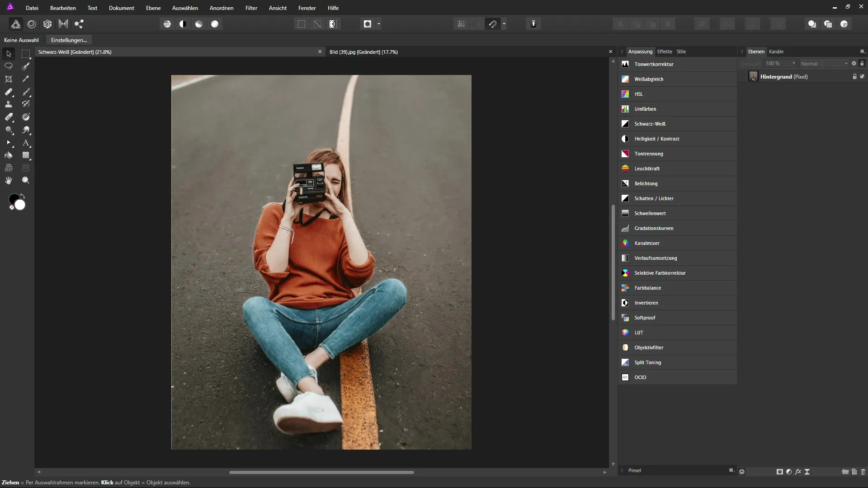Screen dimensions: 868x488
Task: Switch to the Export persona
Action: [x=79, y=24]
